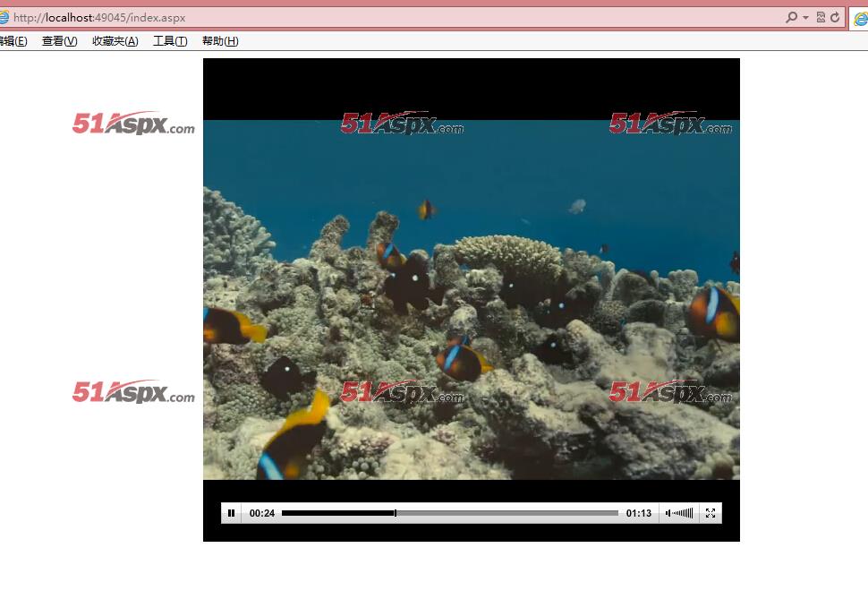Open the 工具(T) menu
The height and width of the screenshot is (599, 868).
(x=170, y=41)
